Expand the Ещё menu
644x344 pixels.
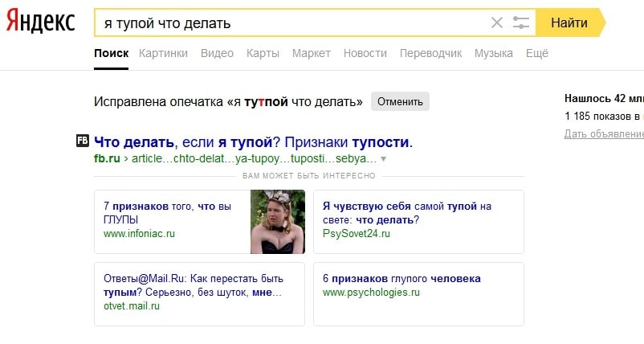(x=537, y=53)
